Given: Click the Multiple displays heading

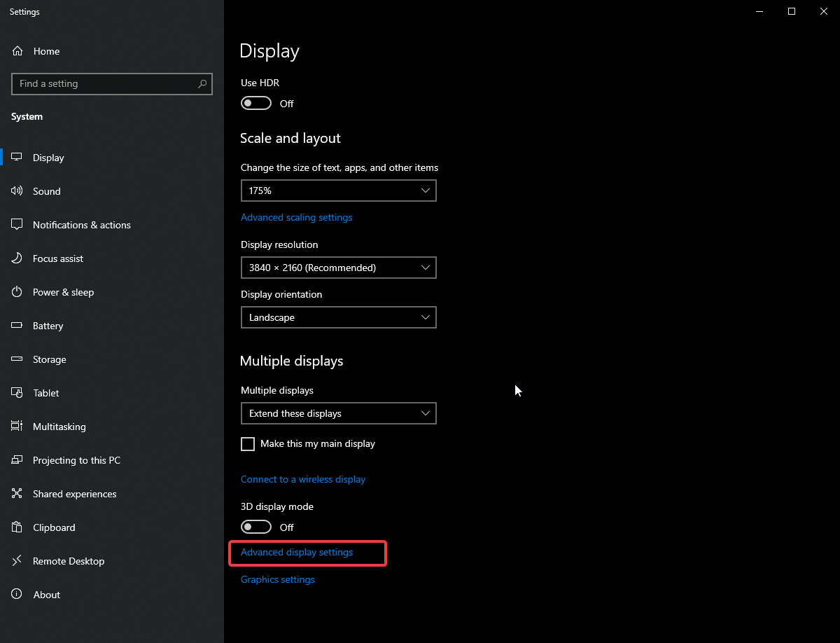Looking at the screenshot, I should coord(292,361).
